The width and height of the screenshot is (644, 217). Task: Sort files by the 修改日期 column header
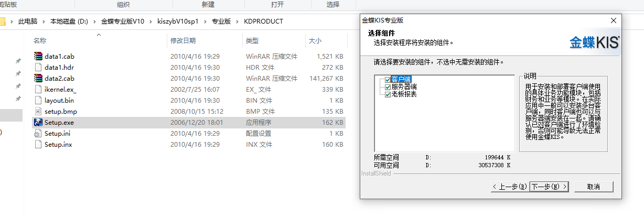pyautogui.click(x=183, y=40)
